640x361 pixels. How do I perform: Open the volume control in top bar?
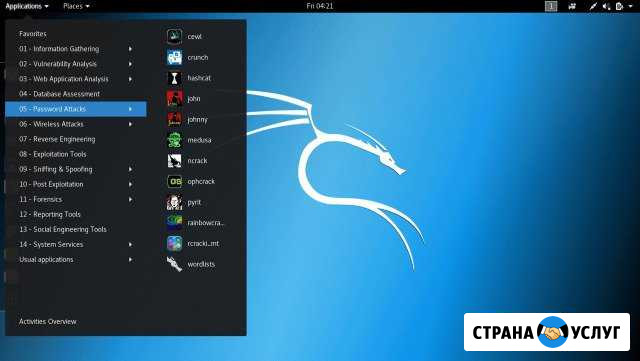point(607,6)
